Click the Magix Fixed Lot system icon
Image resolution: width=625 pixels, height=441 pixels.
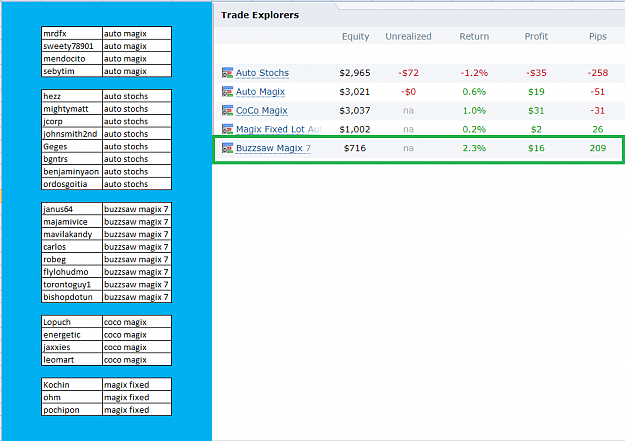coord(227,129)
